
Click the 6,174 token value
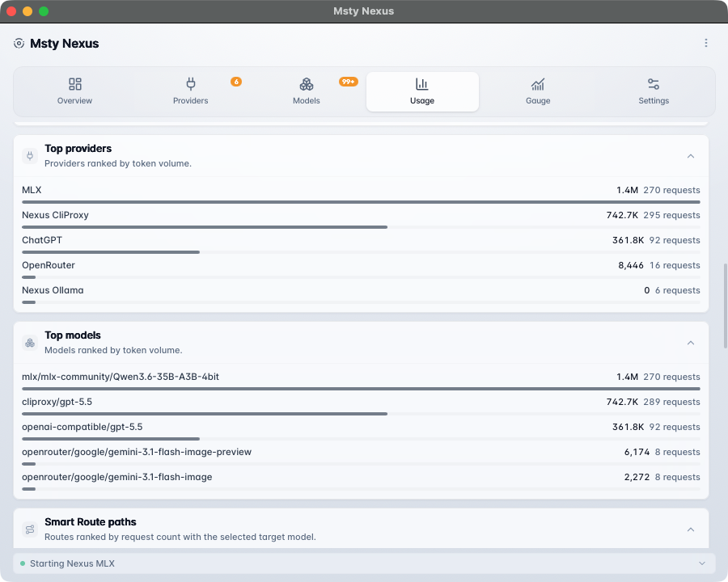pos(637,452)
